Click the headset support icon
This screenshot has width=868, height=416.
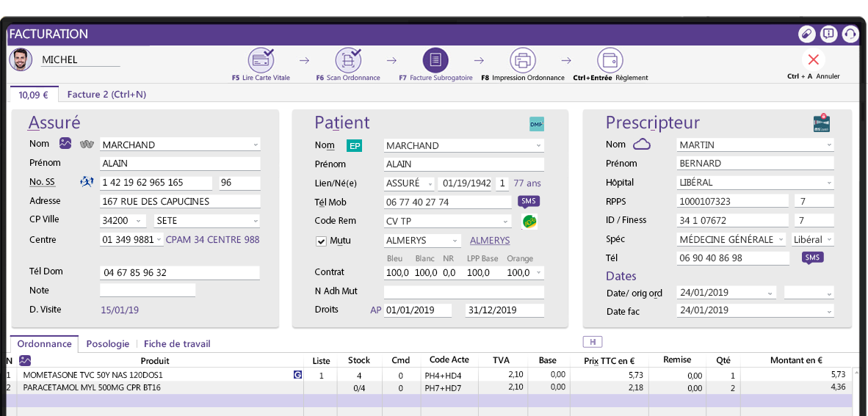pyautogui.click(x=850, y=34)
